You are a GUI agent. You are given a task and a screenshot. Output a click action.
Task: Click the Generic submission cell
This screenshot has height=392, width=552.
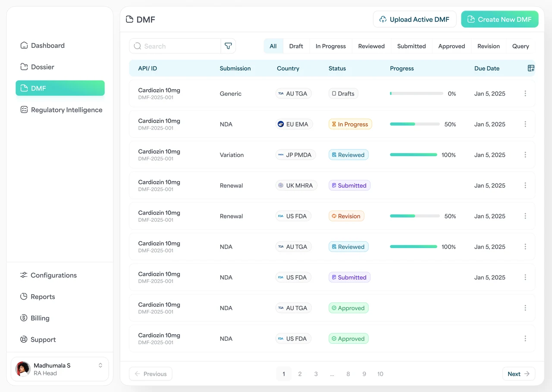[231, 93]
